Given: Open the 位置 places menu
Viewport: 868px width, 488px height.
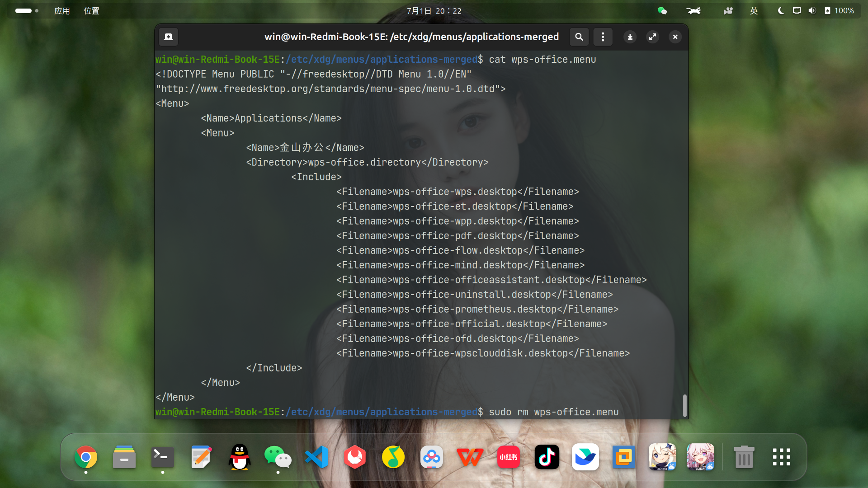Looking at the screenshot, I should point(91,11).
